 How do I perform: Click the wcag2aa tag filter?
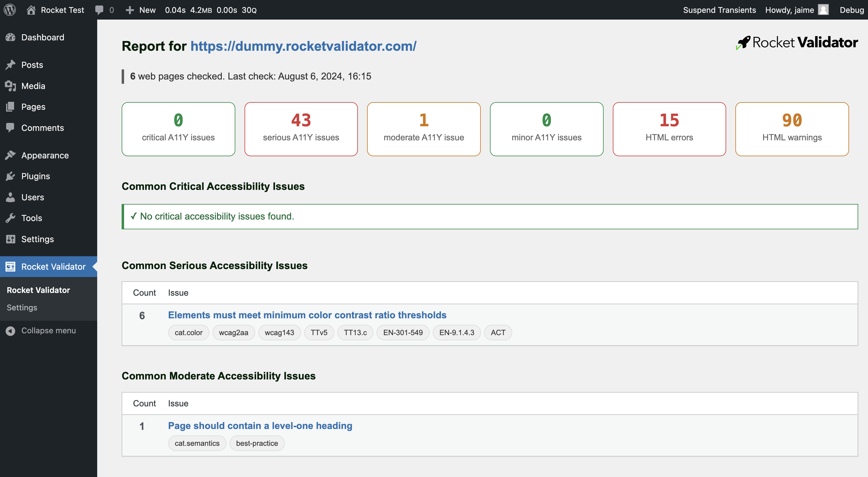233,332
